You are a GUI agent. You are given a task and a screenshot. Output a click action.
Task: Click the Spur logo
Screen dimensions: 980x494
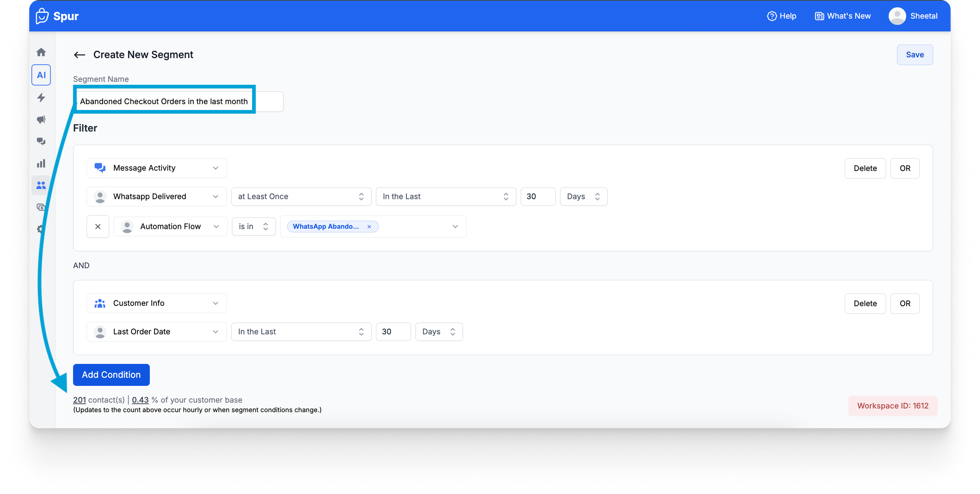[57, 16]
